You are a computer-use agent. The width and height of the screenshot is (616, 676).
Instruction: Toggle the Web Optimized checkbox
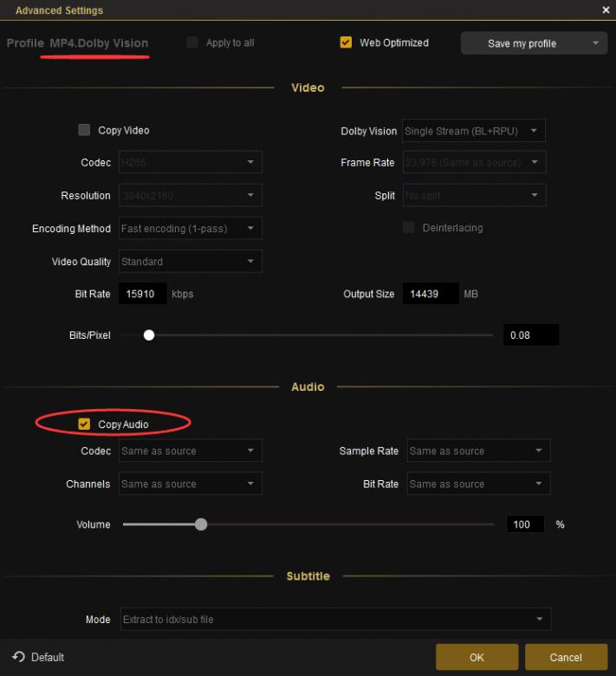[347, 42]
